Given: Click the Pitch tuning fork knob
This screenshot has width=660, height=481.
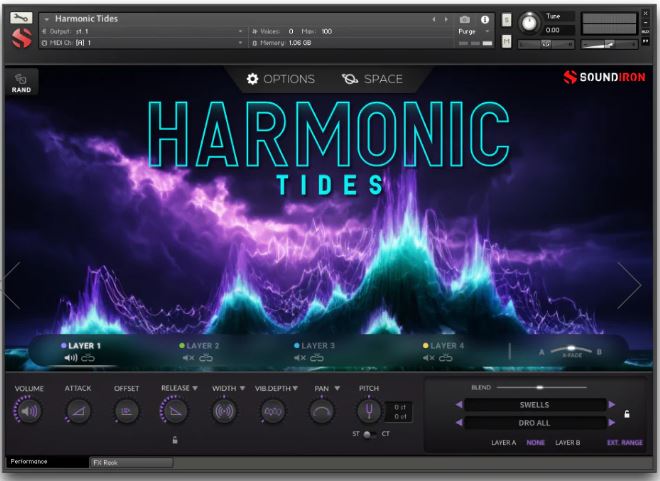Looking at the screenshot, I should click(369, 411).
